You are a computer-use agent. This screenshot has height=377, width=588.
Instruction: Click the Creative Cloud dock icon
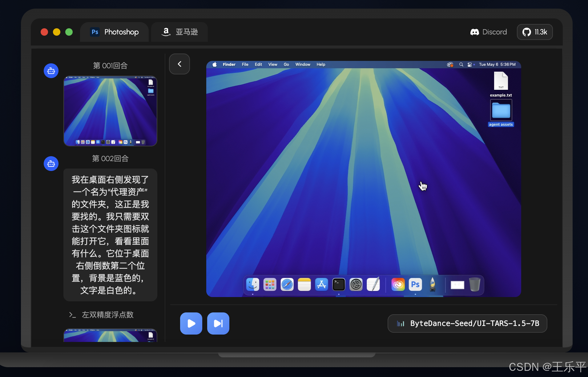397,285
